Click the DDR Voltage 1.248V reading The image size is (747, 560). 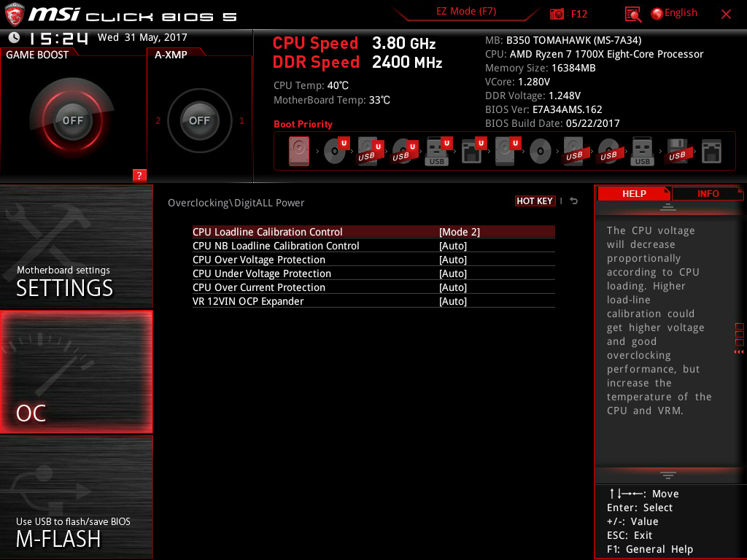[x=533, y=96]
